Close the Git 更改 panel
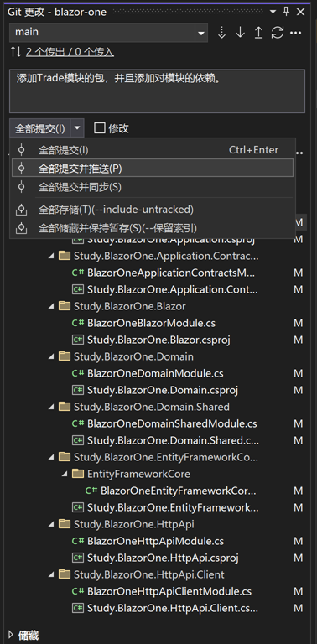Image resolution: width=317 pixels, height=644 pixels. point(300,12)
